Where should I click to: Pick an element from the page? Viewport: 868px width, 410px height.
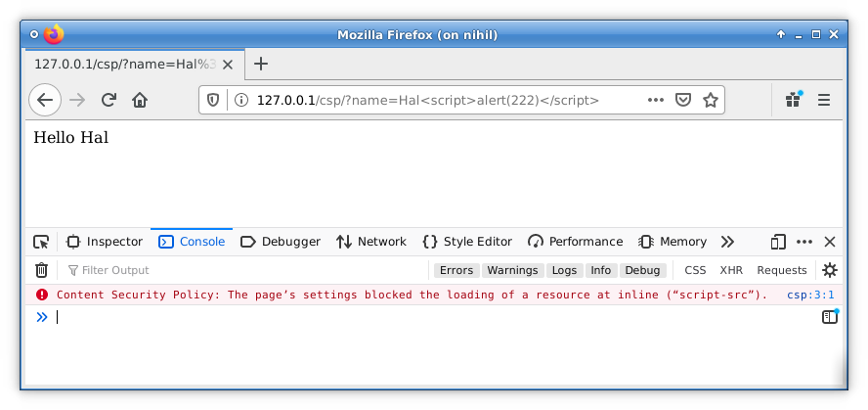41,242
